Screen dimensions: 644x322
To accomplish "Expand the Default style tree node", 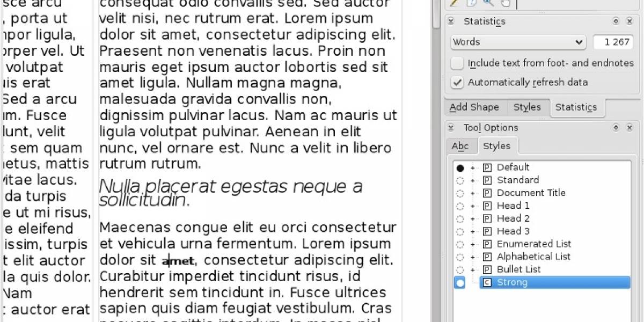I will pos(473,167).
